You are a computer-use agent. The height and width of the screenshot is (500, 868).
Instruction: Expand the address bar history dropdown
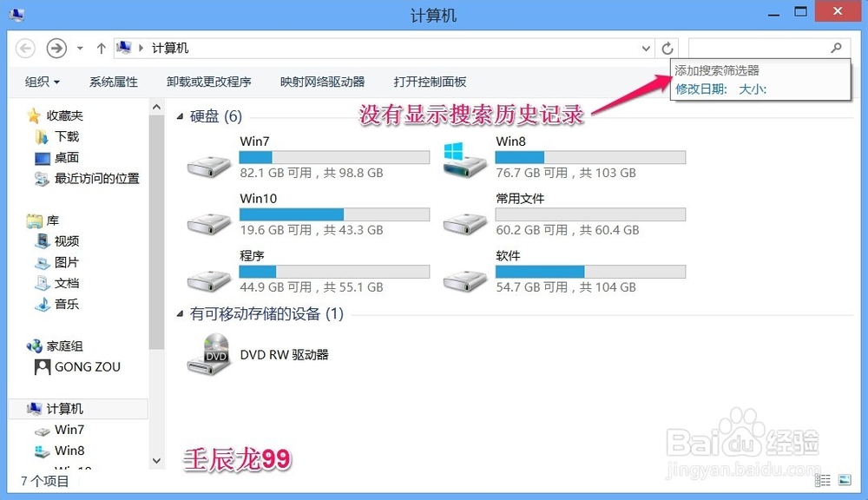(x=646, y=49)
